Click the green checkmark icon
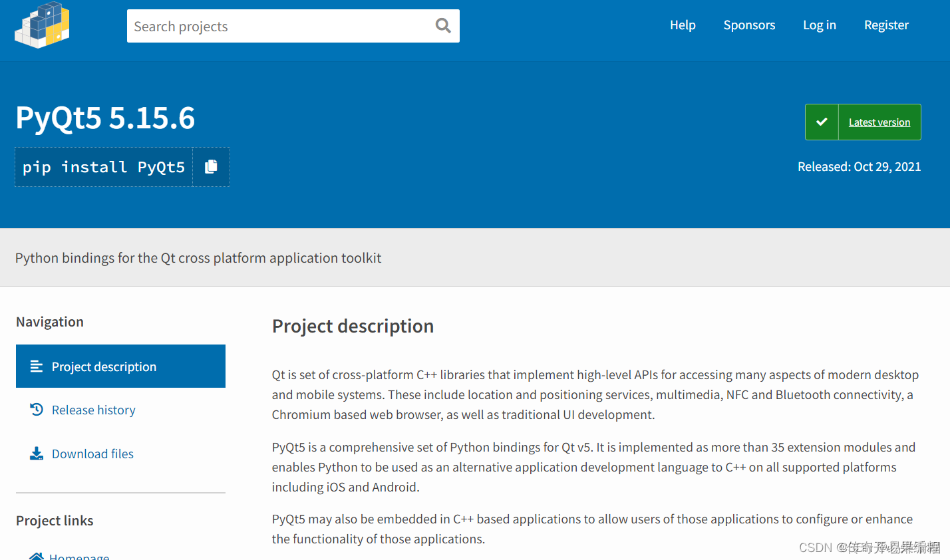The width and height of the screenshot is (950, 560). click(822, 122)
